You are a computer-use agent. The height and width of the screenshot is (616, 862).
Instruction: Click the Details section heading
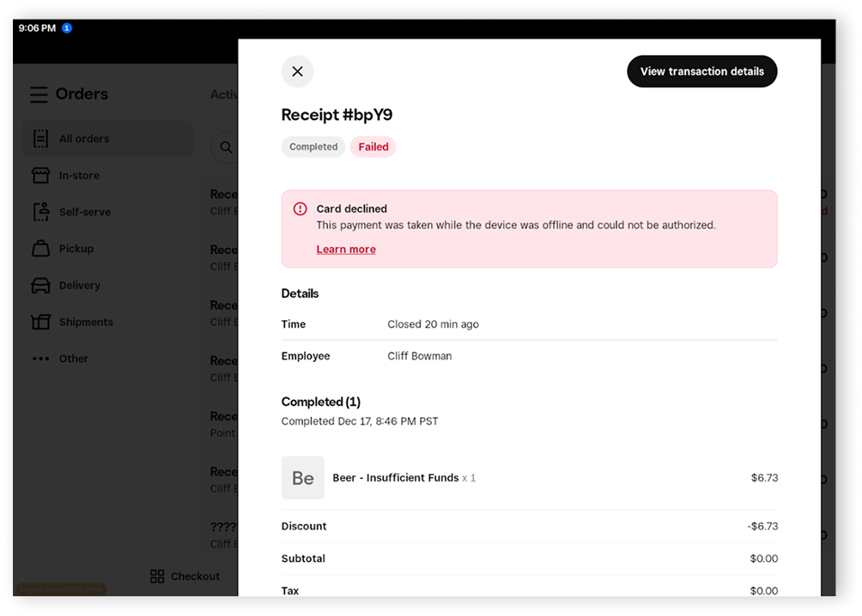point(300,293)
